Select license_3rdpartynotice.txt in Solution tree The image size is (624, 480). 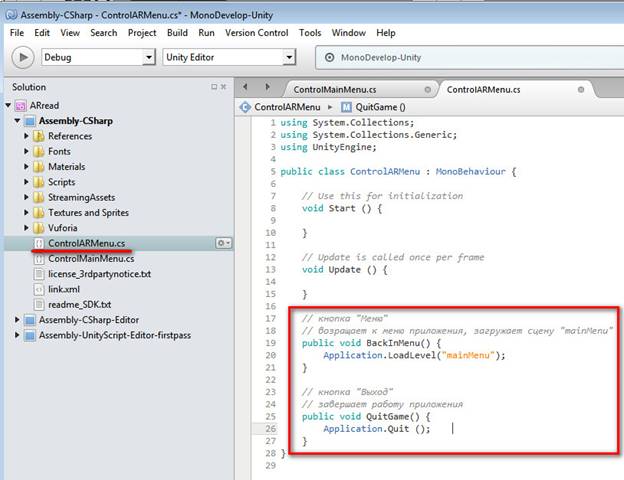(99, 274)
